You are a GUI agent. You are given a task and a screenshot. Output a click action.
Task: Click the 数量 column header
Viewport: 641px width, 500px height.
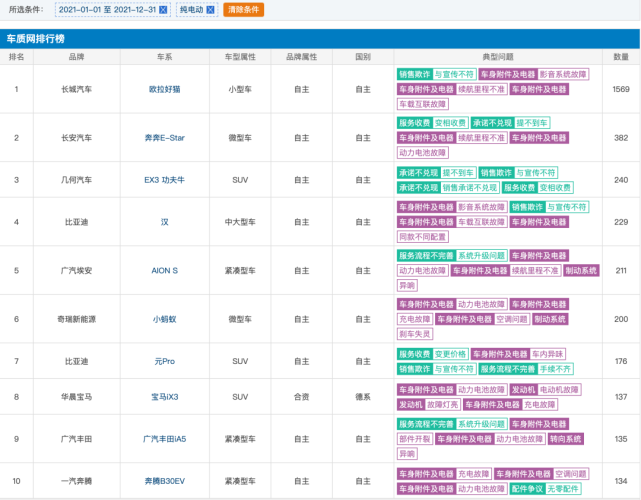coord(621,57)
